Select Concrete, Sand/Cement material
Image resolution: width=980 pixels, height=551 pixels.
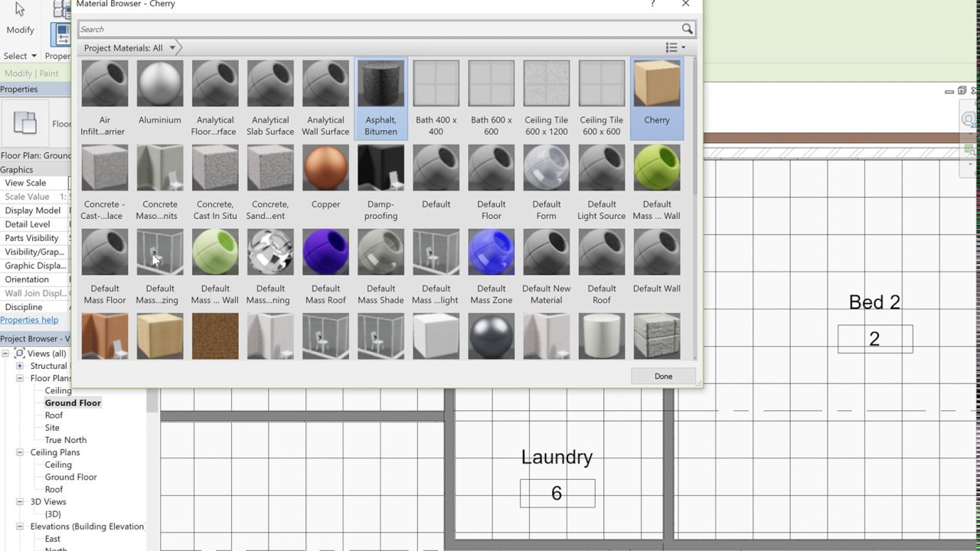coord(270,182)
